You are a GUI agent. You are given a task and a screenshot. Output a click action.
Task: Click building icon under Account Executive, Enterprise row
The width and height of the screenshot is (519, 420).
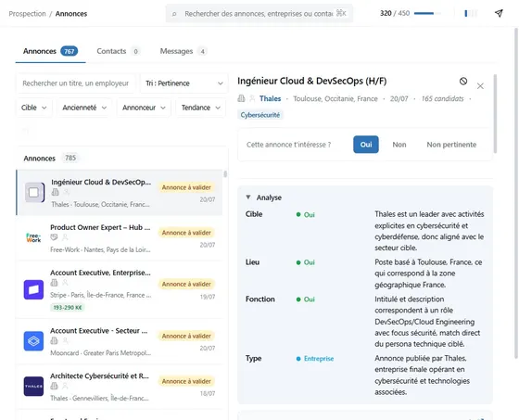(x=54, y=283)
